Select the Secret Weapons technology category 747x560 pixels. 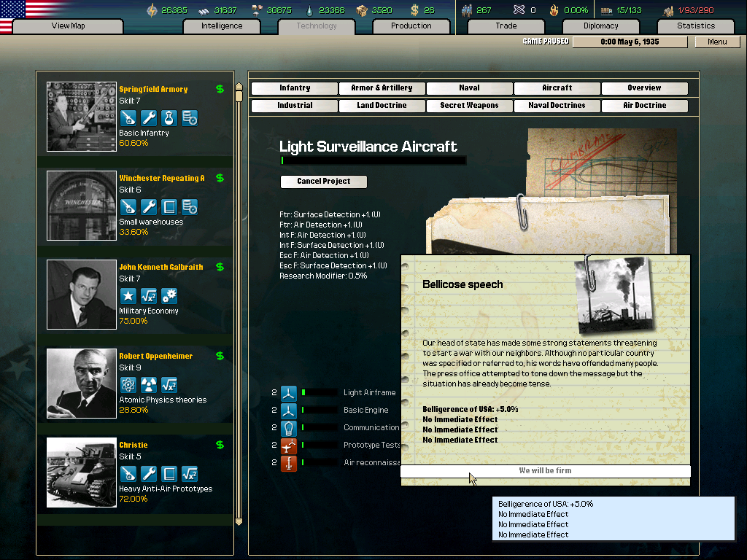469,106
